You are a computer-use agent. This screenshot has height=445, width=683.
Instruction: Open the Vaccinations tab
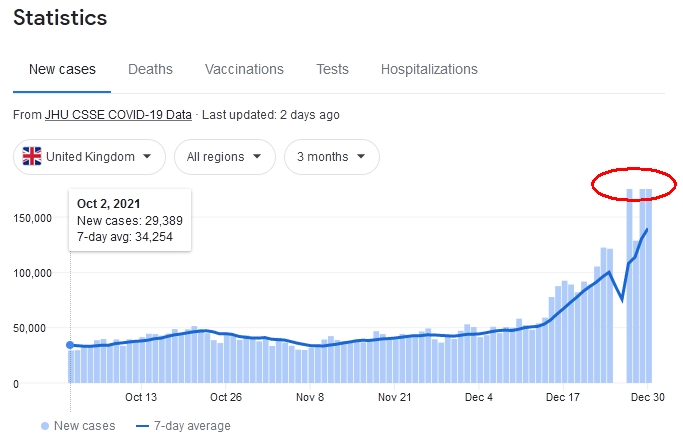pos(244,69)
